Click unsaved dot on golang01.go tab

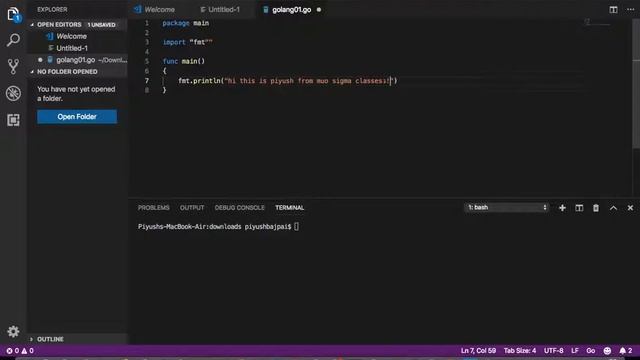319,9
